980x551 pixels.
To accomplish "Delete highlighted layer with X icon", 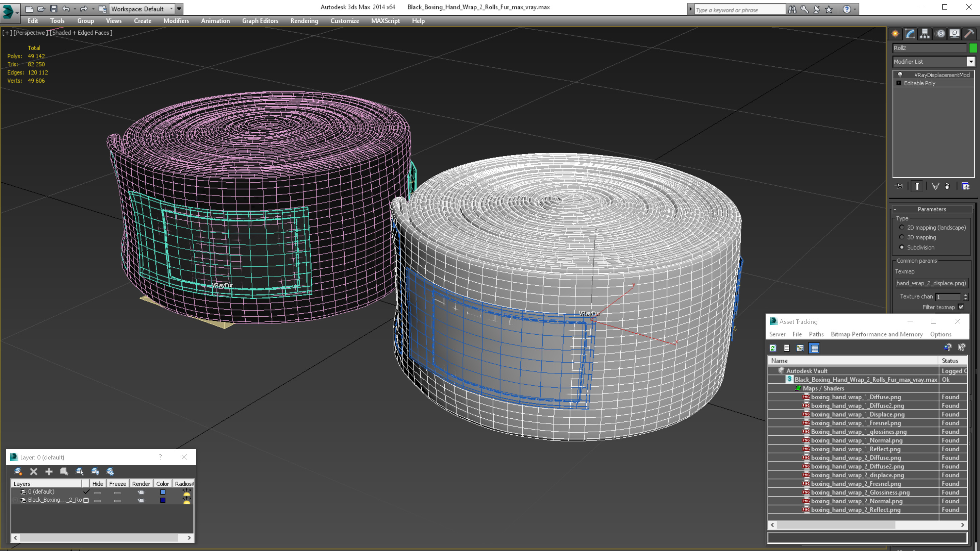I will (x=33, y=471).
